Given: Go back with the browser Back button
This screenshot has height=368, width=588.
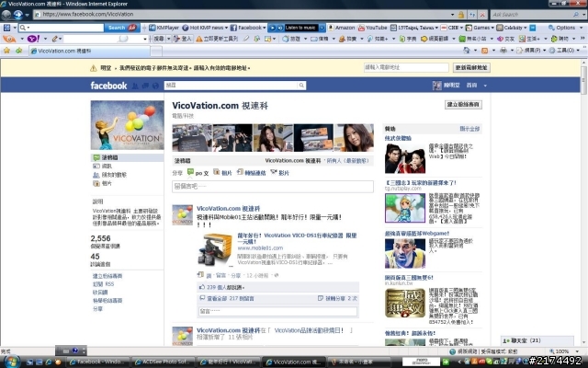Looking at the screenshot, I should point(6,15).
